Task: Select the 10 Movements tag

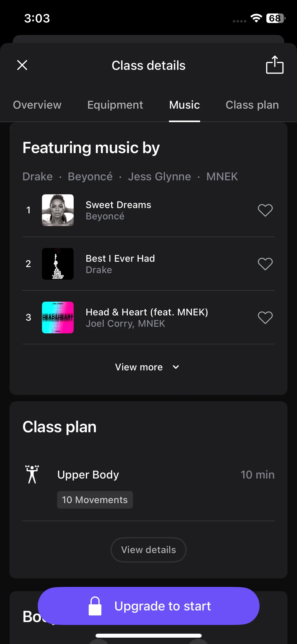Action: pos(95,500)
